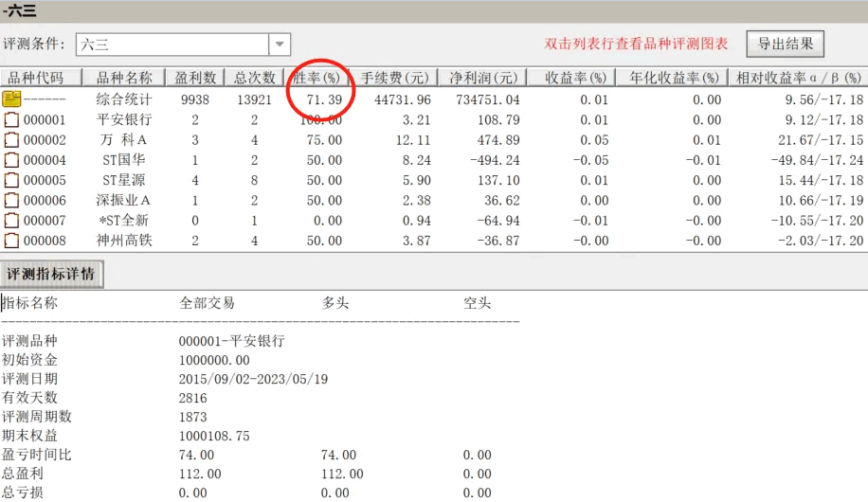Sort by 手续费(元) column header
Viewport: 868px width, 502px height.
(x=393, y=78)
